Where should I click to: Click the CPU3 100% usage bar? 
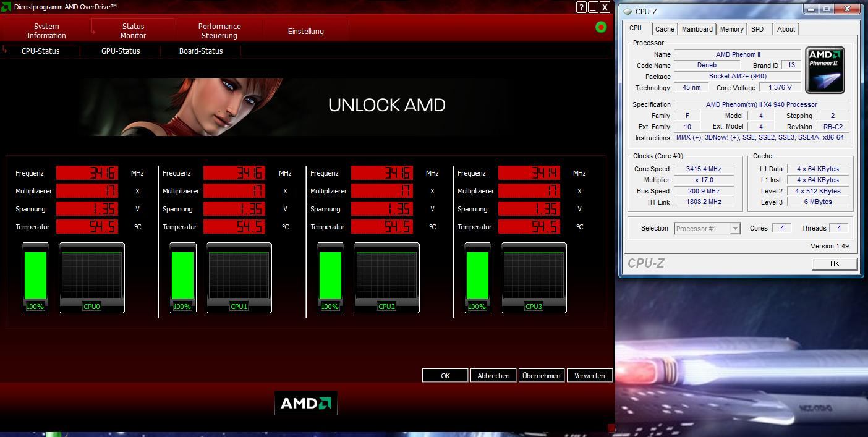pos(477,278)
